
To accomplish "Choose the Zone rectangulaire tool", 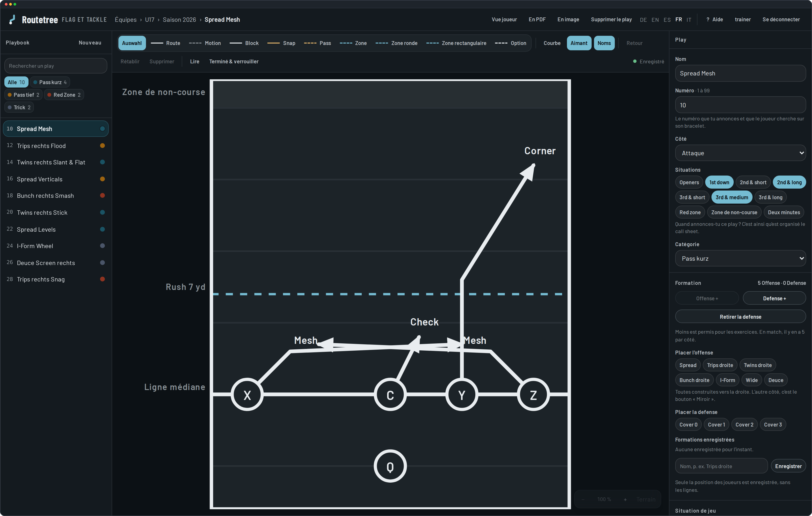I will [x=456, y=43].
